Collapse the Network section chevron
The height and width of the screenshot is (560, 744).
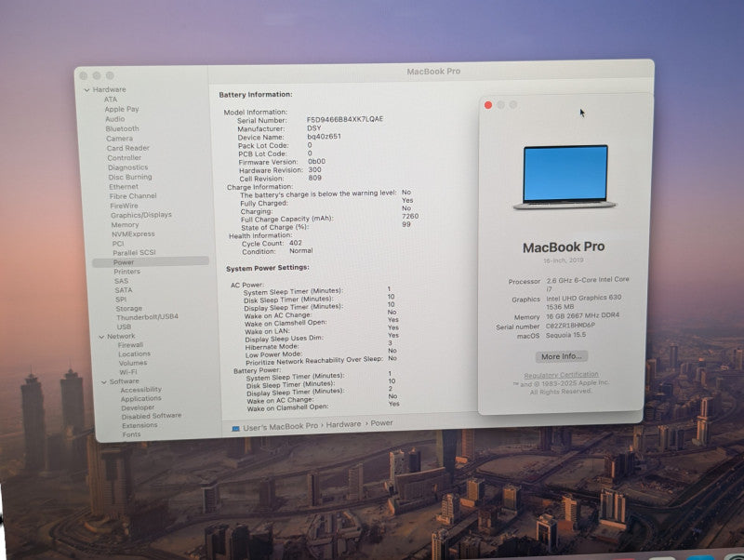pyautogui.click(x=101, y=337)
